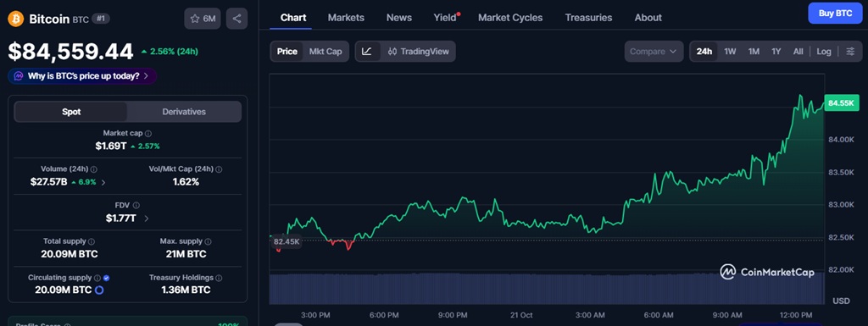Open the Treasuries tab
The height and width of the screenshot is (326, 868).
tap(588, 18)
